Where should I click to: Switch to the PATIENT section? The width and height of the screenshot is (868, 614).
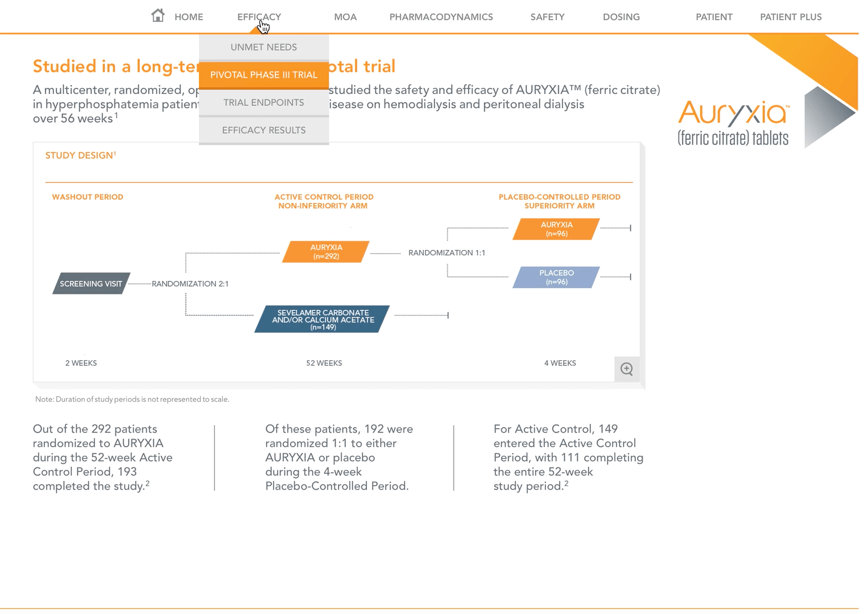(714, 17)
